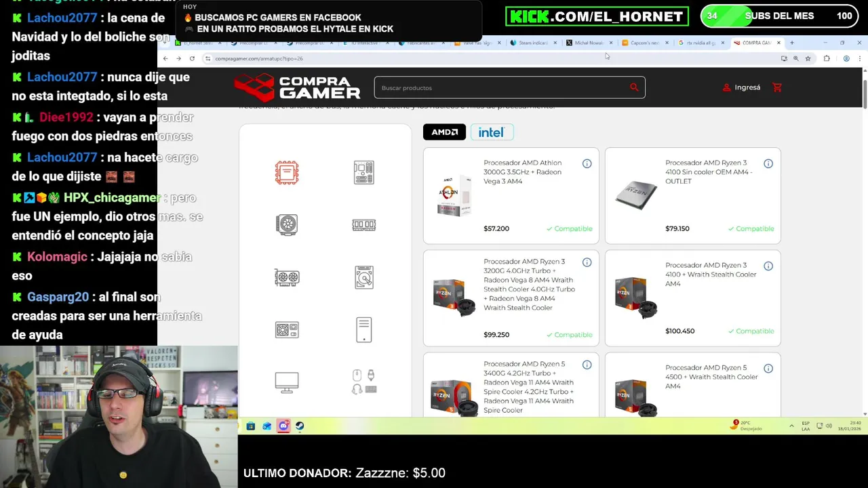868x488 pixels.
Task: Click the $99.250 price
Action: (x=496, y=335)
